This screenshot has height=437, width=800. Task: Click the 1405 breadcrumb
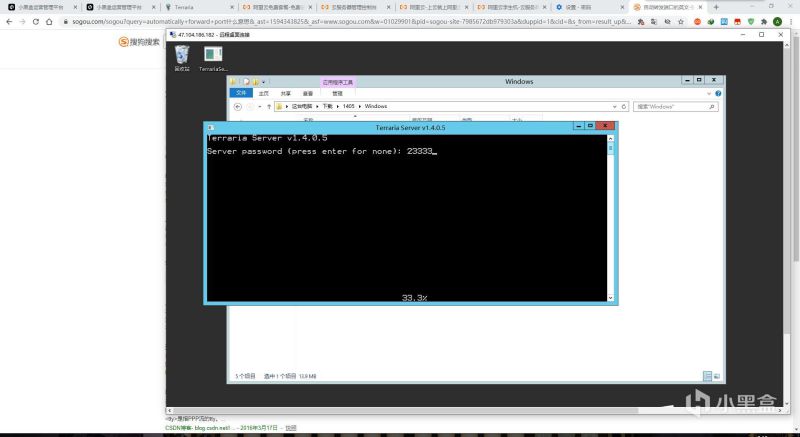pos(348,107)
